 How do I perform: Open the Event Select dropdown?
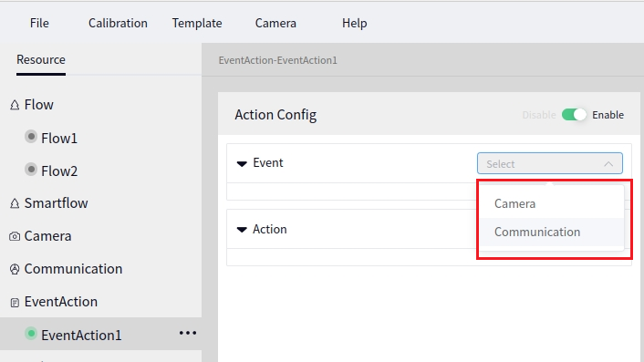[549, 164]
